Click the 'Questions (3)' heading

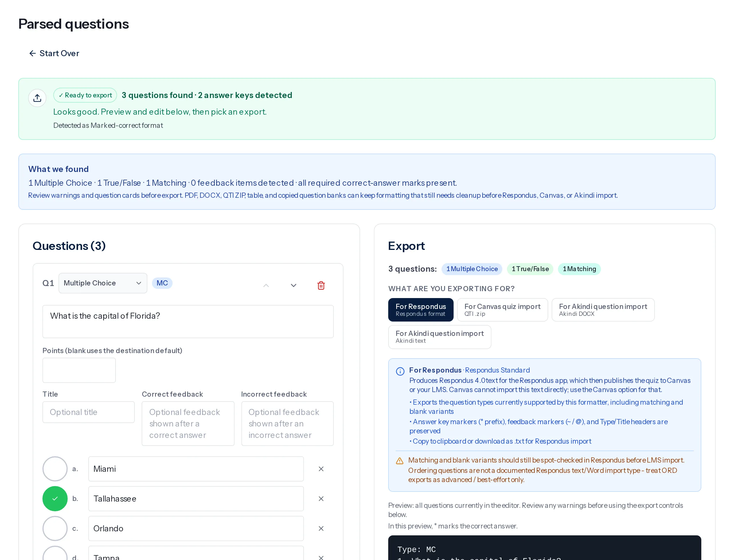[x=69, y=246]
